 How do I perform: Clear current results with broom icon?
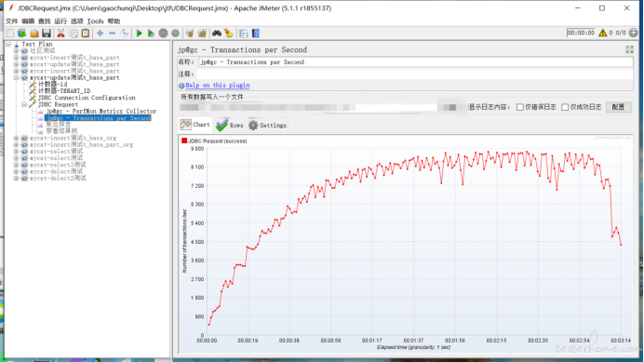(x=189, y=34)
